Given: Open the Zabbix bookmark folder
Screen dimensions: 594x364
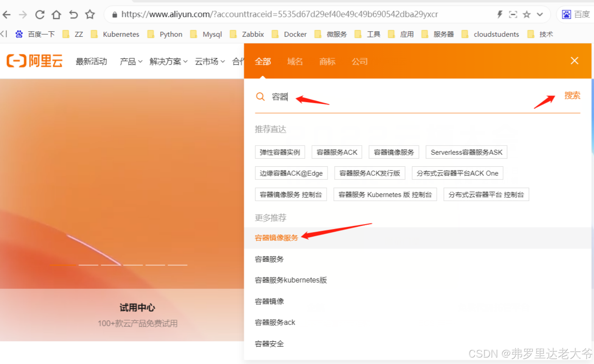Looking at the screenshot, I should pos(247,34).
